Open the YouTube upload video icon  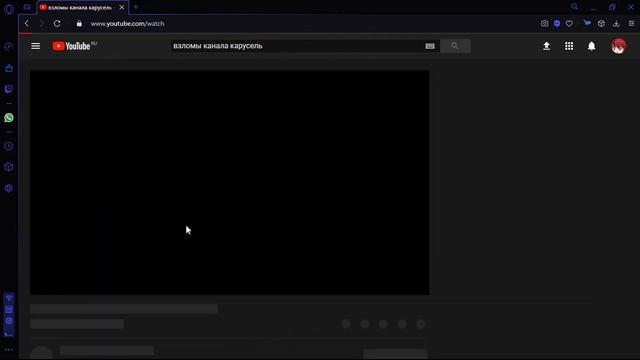[547, 46]
